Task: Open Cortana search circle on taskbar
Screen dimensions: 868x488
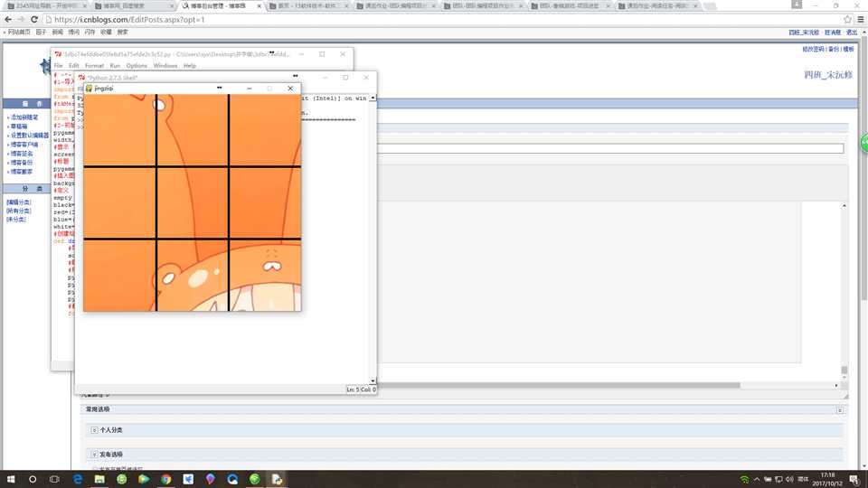Action: pos(33,479)
